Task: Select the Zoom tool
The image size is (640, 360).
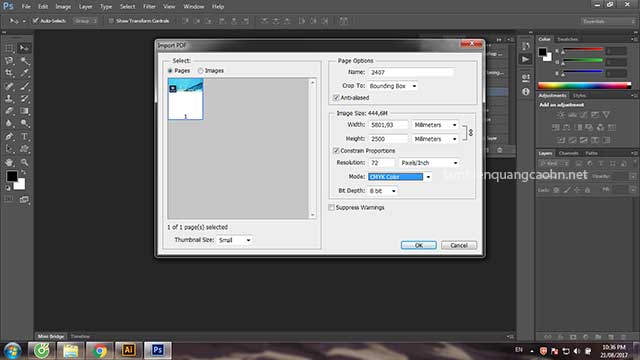Action: (x=24, y=162)
